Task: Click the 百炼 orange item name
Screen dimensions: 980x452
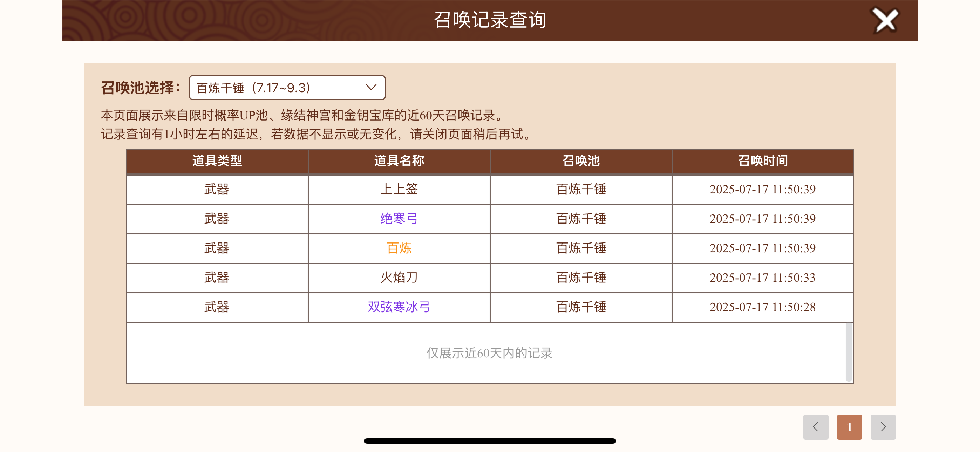Action: 399,248
